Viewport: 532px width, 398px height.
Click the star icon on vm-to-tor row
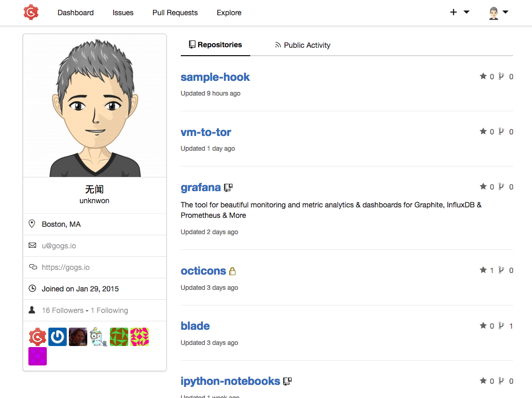point(483,131)
